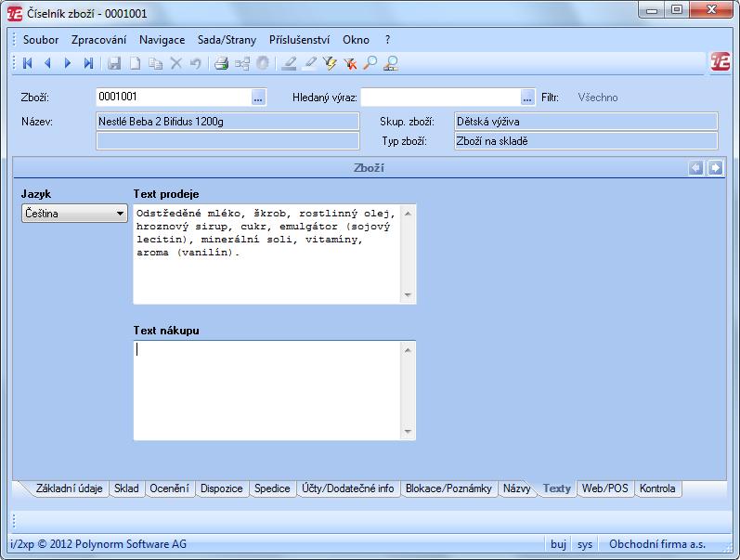This screenshot has height=560, width=740.
Task: Go to first record in toolbar
Action: (x=27, y=63)
